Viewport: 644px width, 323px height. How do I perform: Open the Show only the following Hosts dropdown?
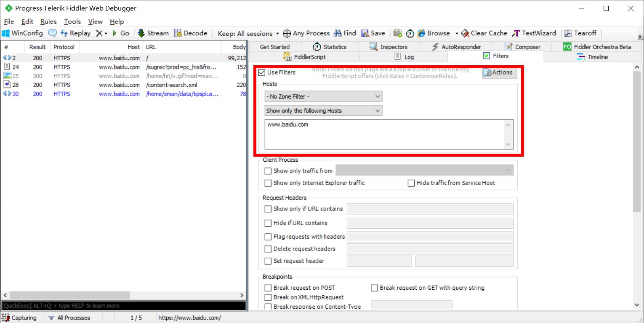pyautogui.click(x=323, y=111)
